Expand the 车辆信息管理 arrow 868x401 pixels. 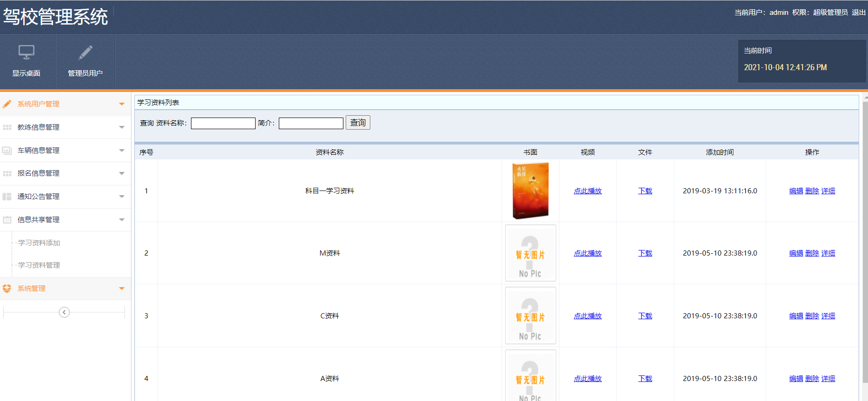(122, 151)
